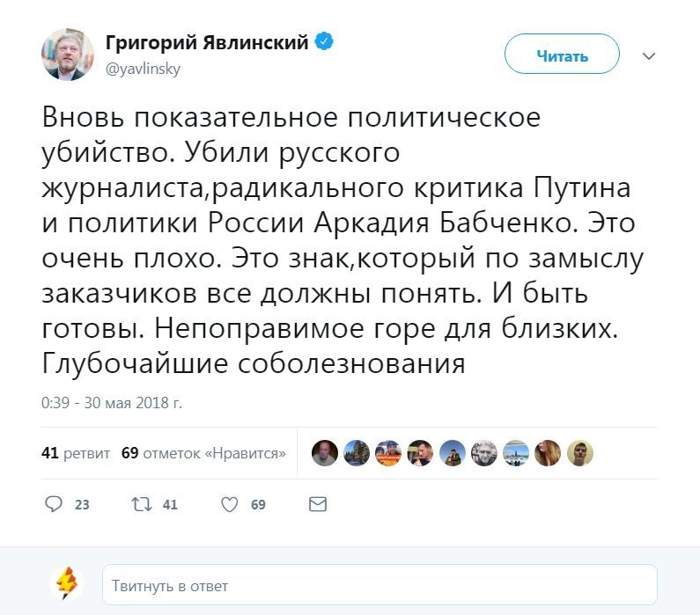Click the blue verified badge
The height and width of the screenshot is (615, 700).
click(x=324, y=41)
